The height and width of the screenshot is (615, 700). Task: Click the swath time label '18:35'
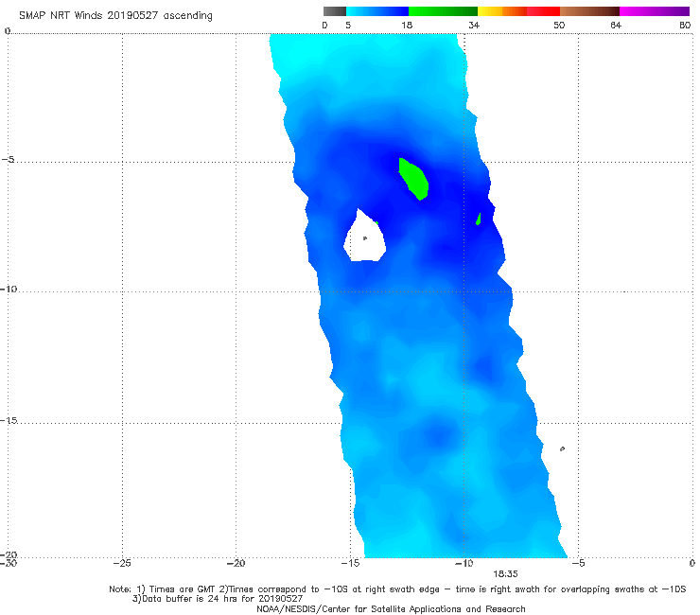click(x=505, y=574)
